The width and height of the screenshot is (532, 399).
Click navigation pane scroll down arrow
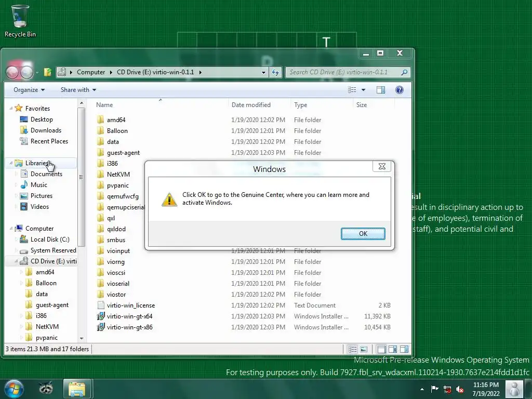(82, 338)
